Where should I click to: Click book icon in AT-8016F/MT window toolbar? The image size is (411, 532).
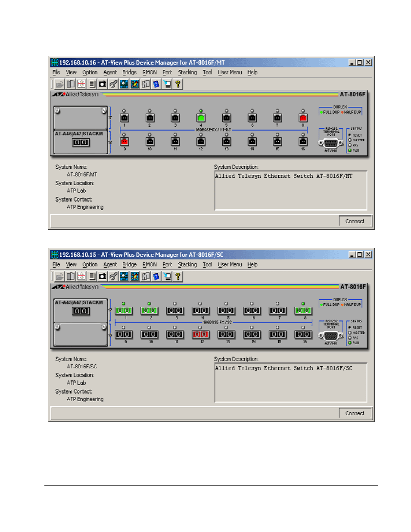70,84
